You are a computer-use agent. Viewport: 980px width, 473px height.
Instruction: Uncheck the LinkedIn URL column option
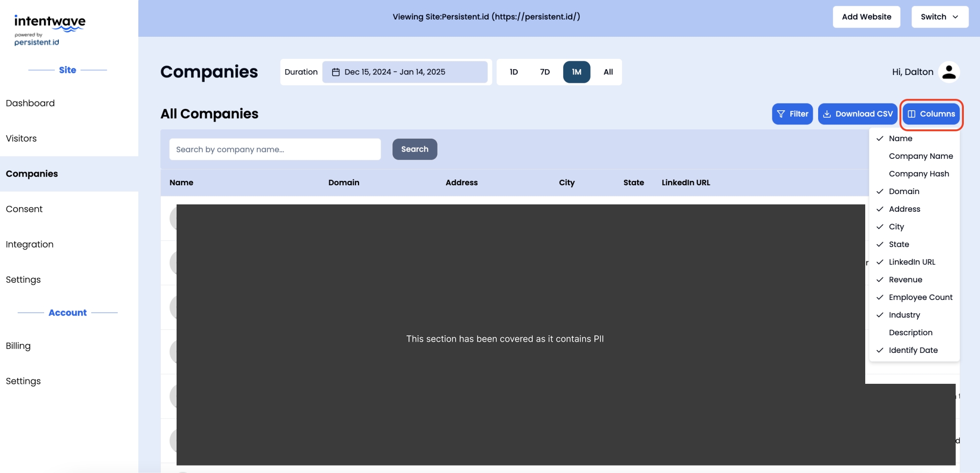pyautogui.click(x=911, y=262)
